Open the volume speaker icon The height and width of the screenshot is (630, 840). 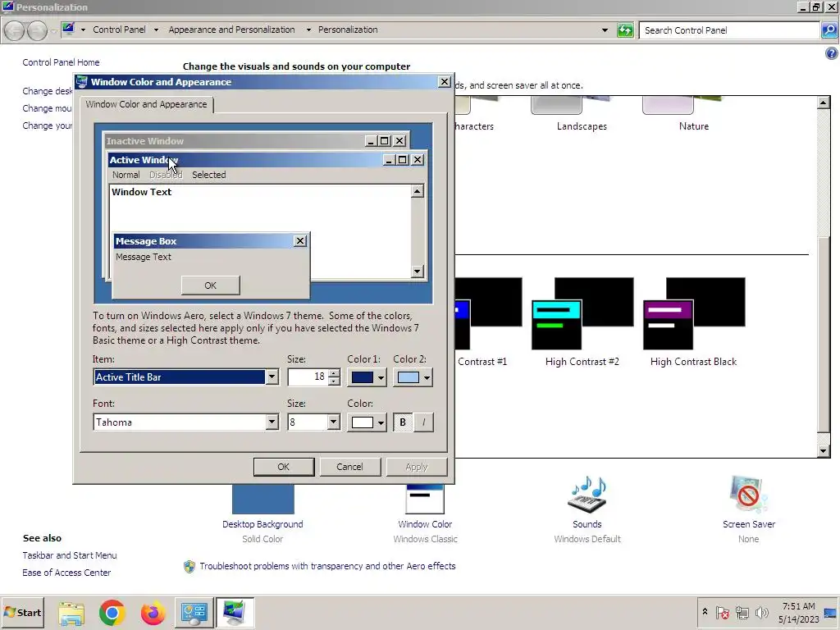[761, 612]
